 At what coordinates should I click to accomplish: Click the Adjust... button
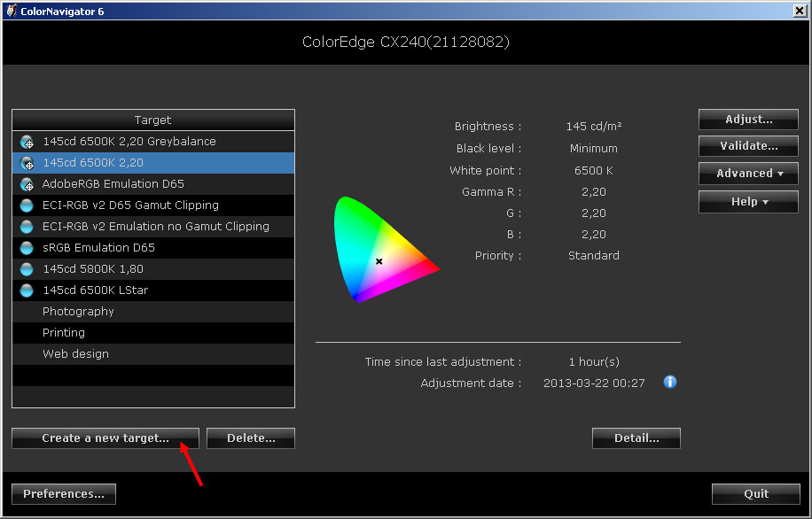point(748,119)
